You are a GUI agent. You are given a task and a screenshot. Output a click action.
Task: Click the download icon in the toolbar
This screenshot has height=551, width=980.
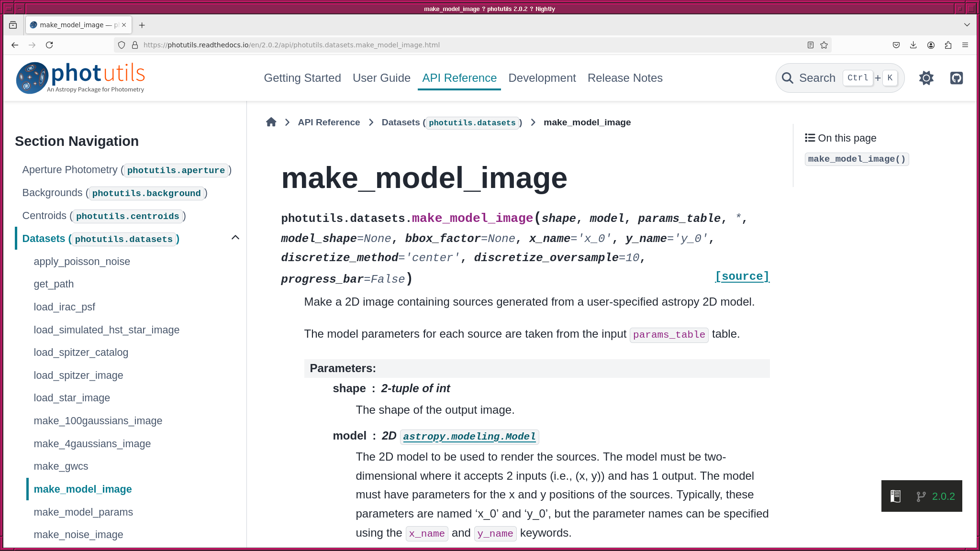point(913,45)
